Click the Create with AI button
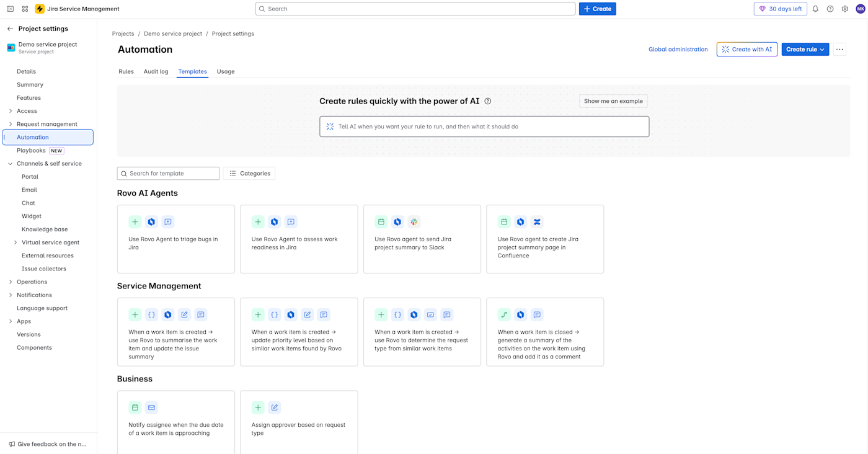The height and width of the screenshot is (454, 868). pyautogui.click(x=747, y=50)
